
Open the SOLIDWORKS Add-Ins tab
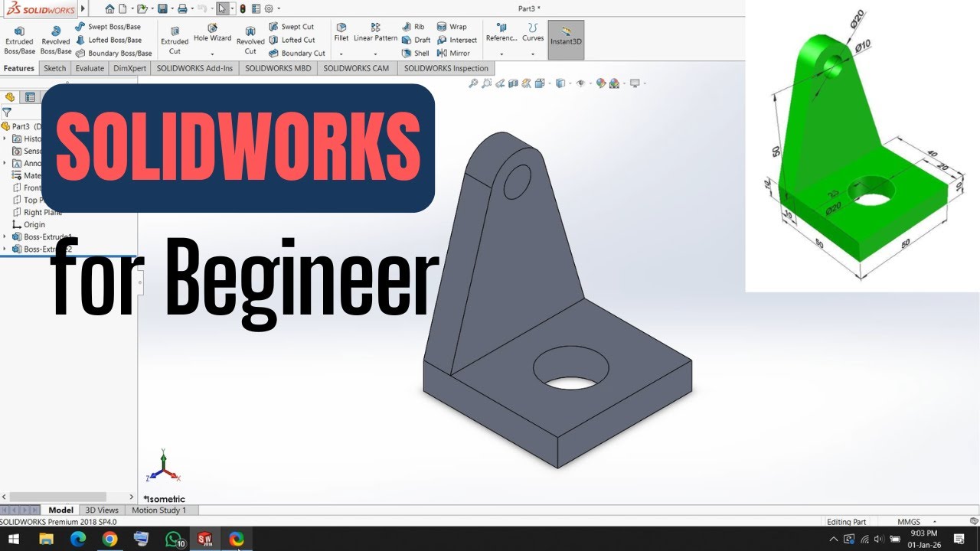point(194,68)
